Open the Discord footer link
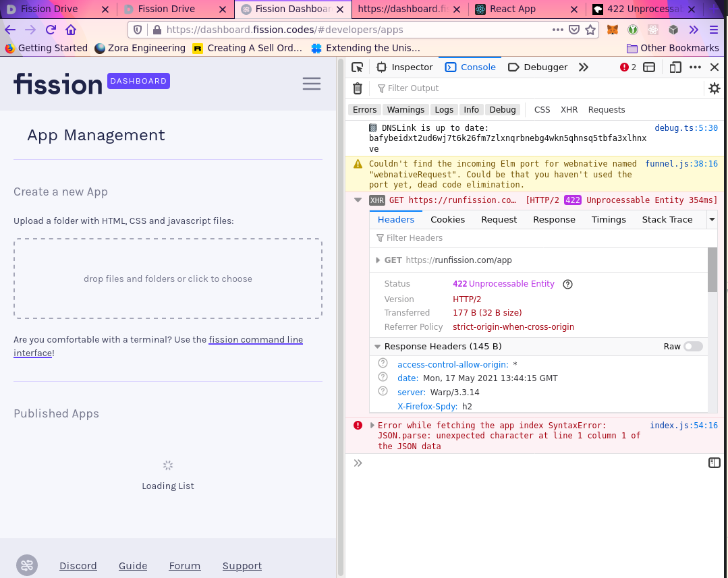This screenshot has height=578, width=728. pos(78,565)
